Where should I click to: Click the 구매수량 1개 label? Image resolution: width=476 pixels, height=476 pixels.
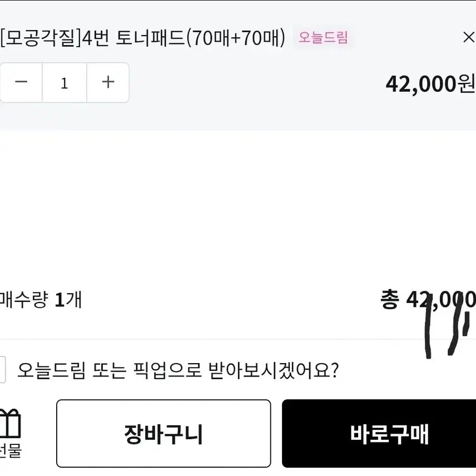tap(41, 300)
